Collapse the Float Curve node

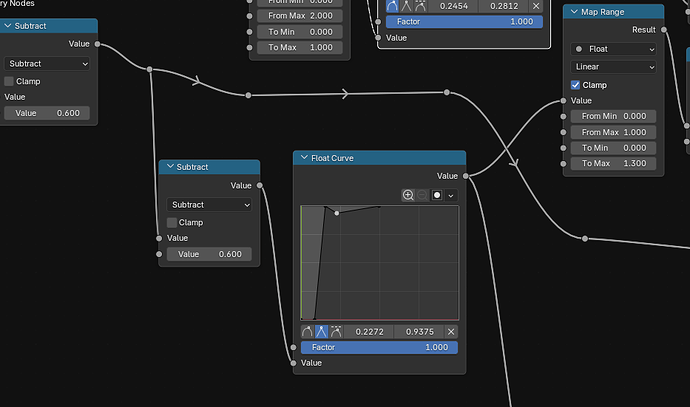(304, 158)
